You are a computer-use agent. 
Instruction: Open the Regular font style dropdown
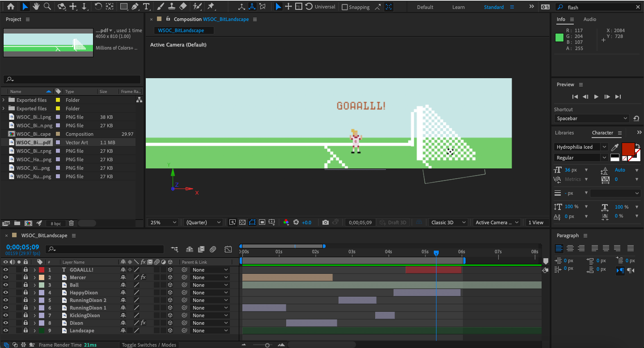[581, 158]
